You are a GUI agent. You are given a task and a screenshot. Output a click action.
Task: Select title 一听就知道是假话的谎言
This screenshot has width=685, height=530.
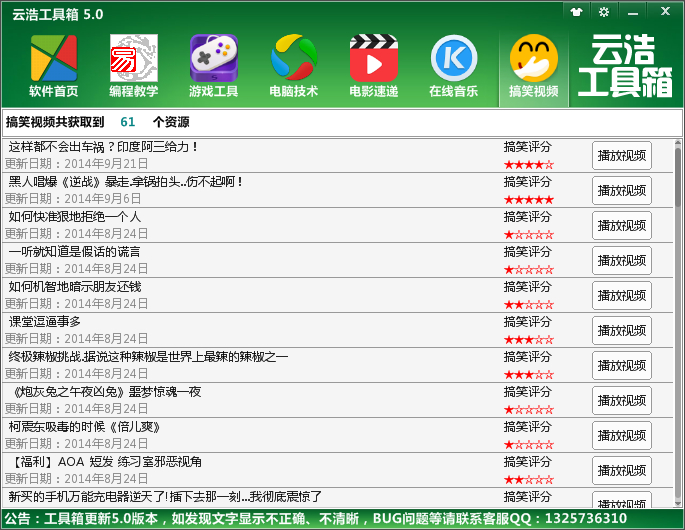pos(75,252)
